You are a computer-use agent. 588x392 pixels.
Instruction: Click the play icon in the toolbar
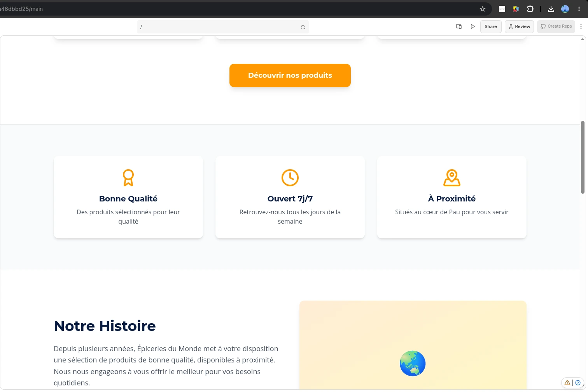tap(472, 26)
